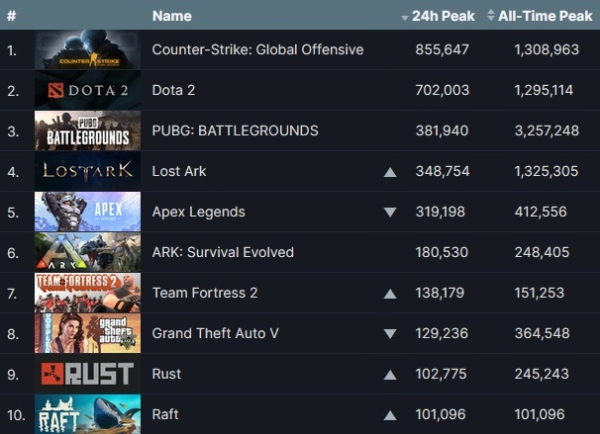
Task: Click the Grand Theft Auto V thumbnail
Action: pos(87,333)
